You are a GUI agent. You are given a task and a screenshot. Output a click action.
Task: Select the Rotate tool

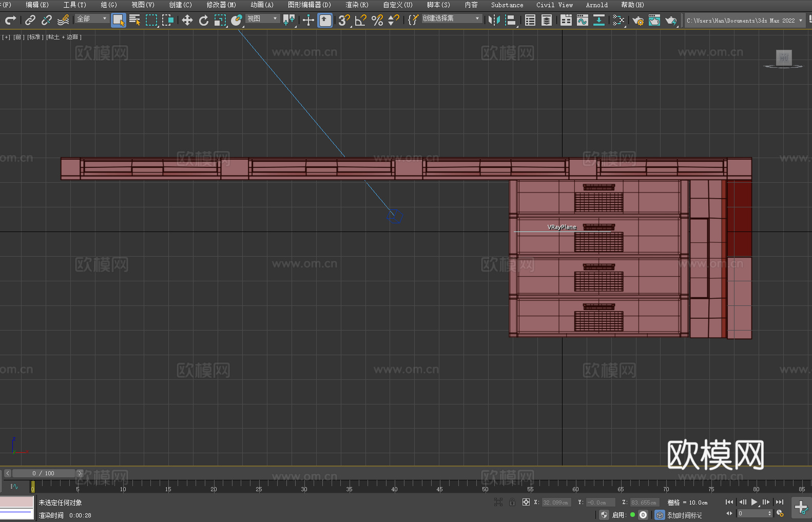[x=204, y=20]
